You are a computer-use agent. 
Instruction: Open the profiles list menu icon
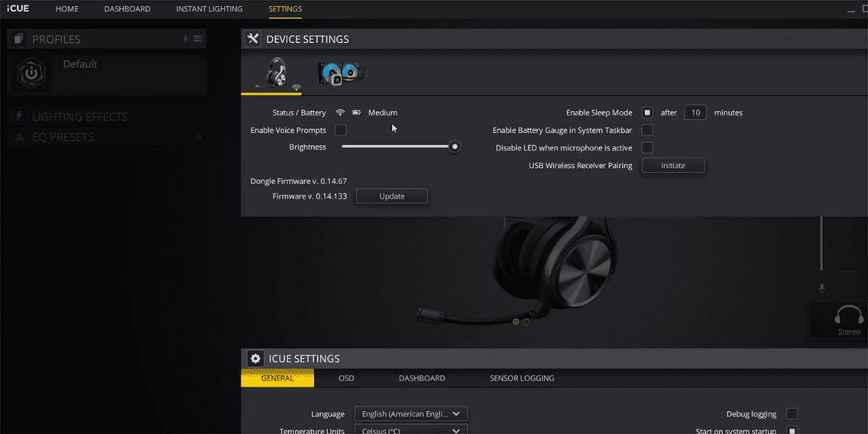[198, 39]
